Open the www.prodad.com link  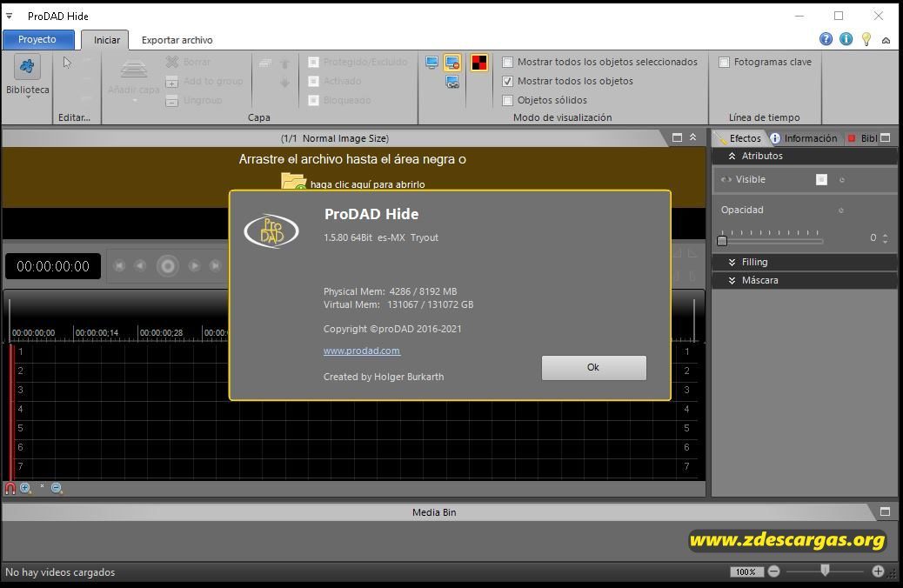tap(362, 351)
